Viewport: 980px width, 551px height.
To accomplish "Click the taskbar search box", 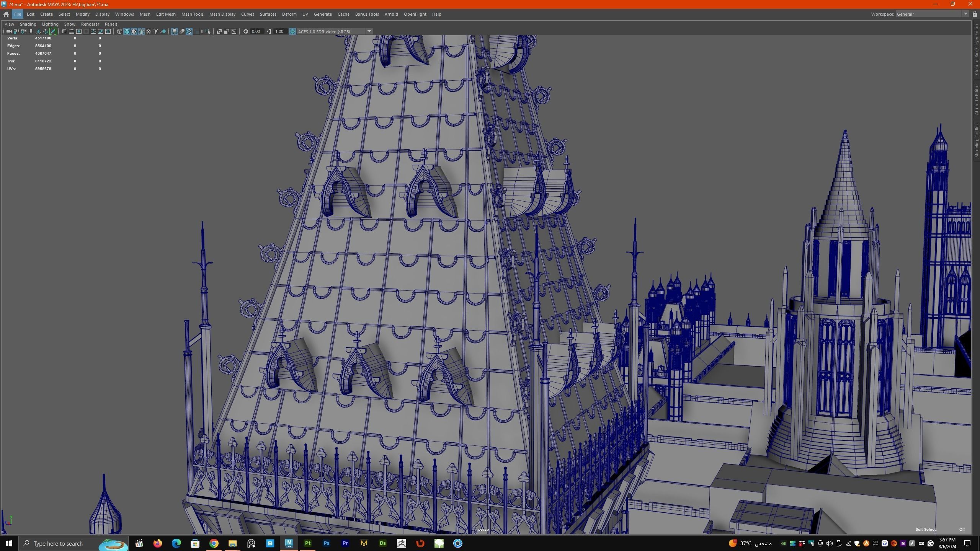I will (x=73, y=543).
